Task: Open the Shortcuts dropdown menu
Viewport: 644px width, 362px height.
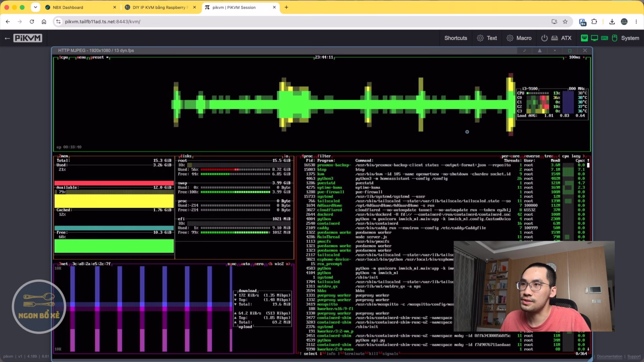Action: pos(455,38)
